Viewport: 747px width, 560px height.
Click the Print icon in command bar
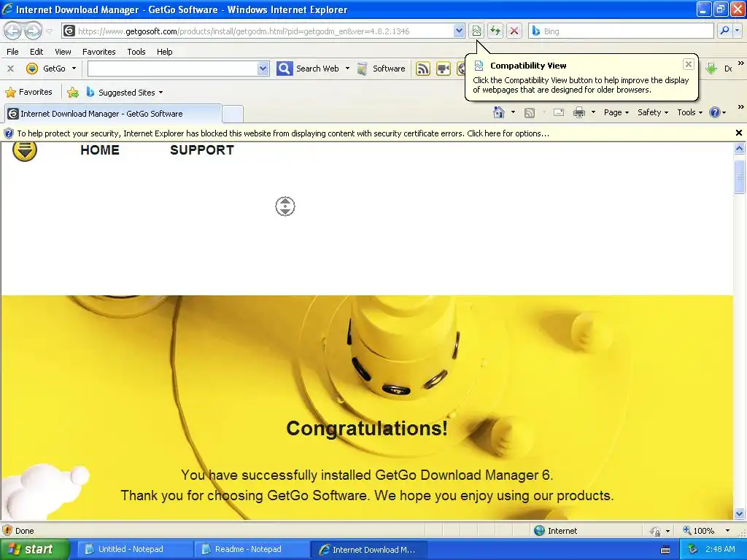pyautogui.click(x=578, y=112)
